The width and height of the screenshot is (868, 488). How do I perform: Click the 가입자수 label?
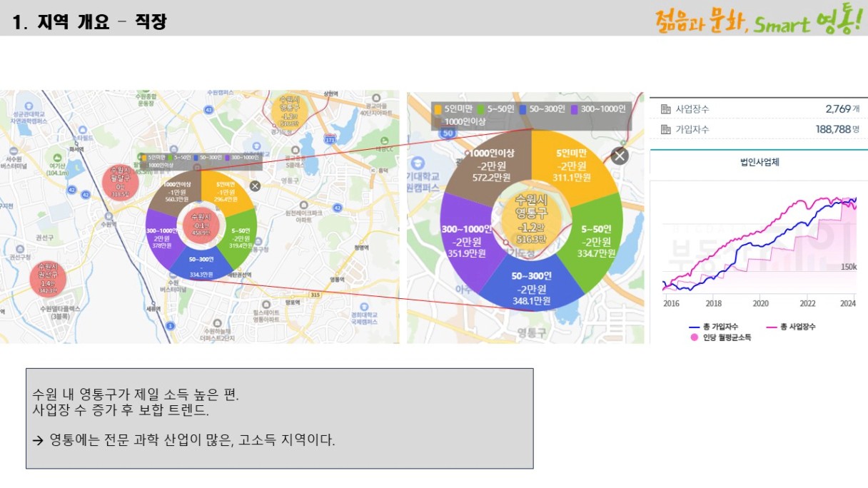[692, 129]
